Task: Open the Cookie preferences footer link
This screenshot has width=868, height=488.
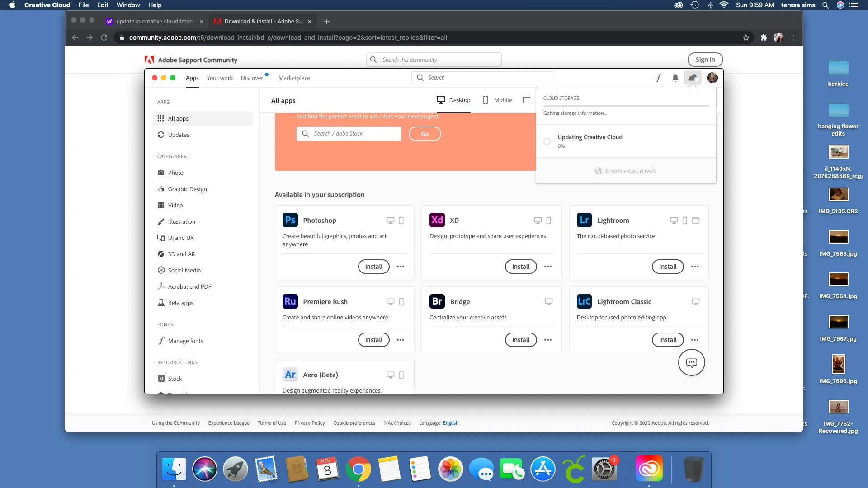Action: click(354, 423)
